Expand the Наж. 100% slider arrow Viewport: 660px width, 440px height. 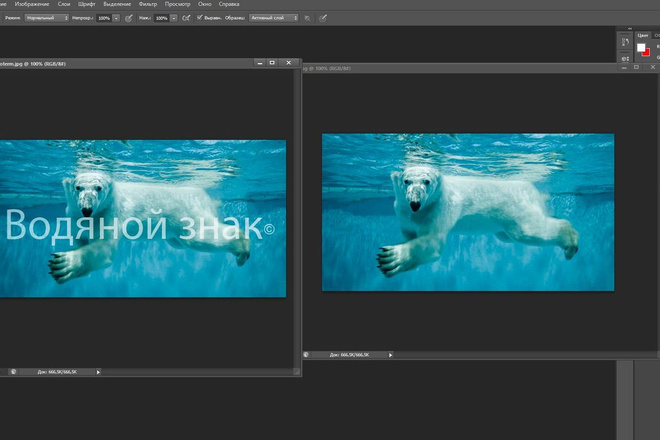[173, 18]
